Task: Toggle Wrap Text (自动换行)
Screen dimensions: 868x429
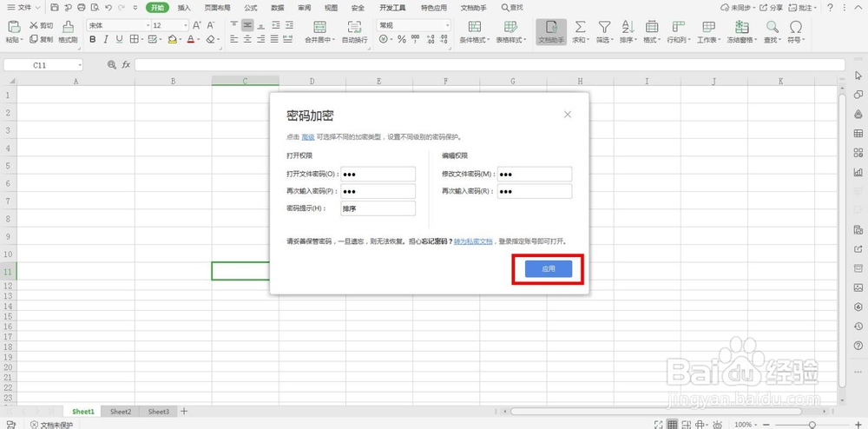Action: pos(354,31)
